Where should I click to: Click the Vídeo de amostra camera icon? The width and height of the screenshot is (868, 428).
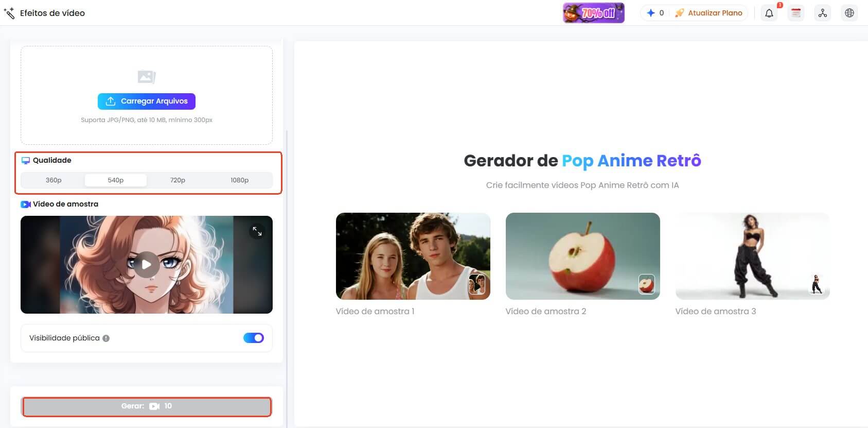click(x=26, y=204)
